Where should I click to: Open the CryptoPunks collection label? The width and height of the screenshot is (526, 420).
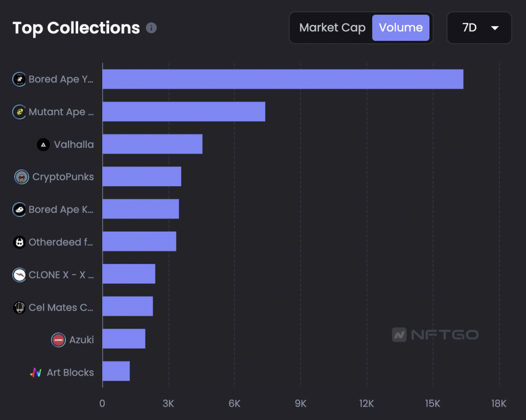(63, 177)
